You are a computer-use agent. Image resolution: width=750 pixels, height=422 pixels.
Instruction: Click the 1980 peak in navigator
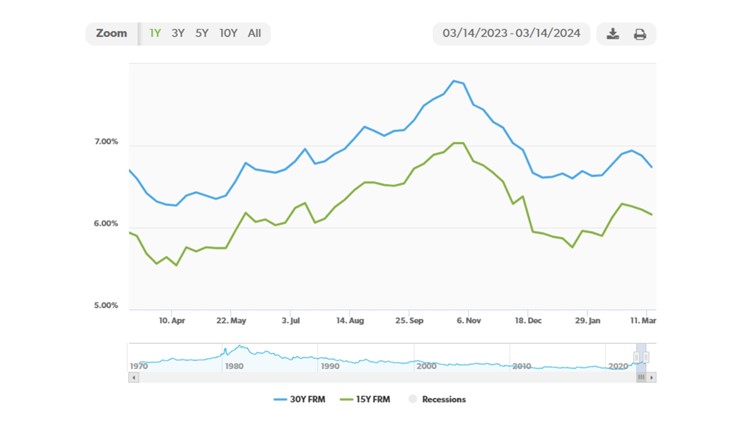point(239,348)
